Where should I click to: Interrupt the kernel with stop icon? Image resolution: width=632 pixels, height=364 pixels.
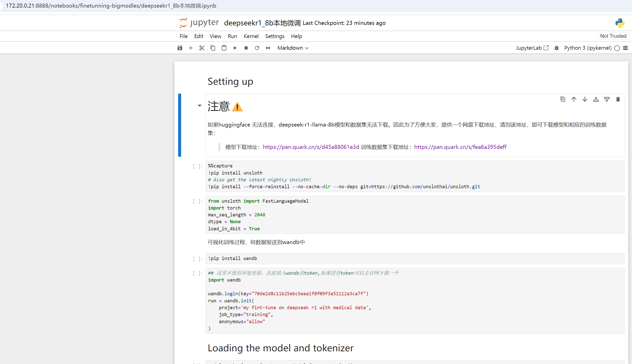click(246, 48)
